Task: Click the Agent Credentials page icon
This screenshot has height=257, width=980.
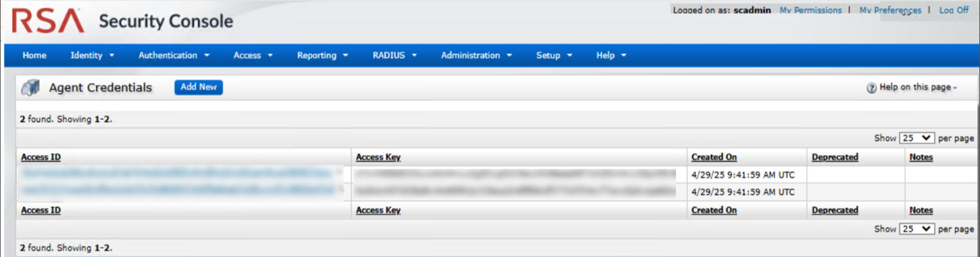Action: [30, 88]
